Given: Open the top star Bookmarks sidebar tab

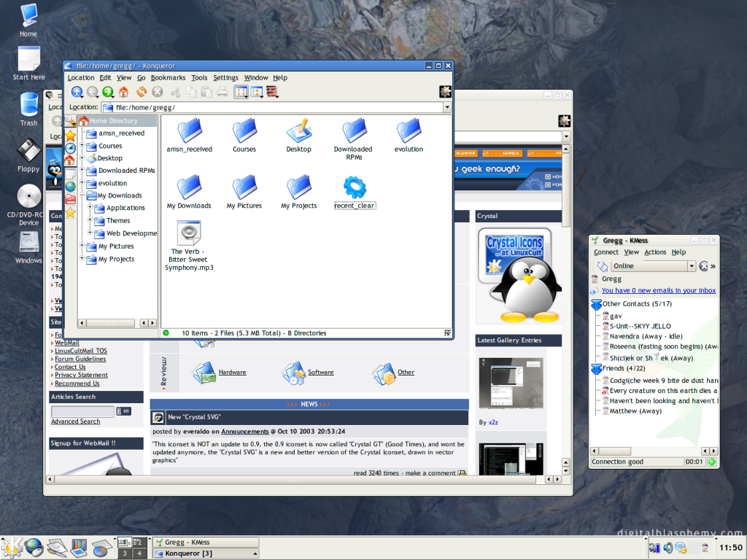Looking at the screenshot, I should click(70, 136).
